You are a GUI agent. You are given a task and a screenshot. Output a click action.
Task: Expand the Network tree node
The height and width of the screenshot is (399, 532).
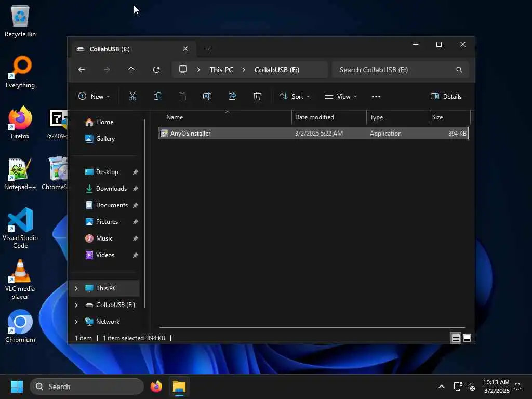[76, 322]
